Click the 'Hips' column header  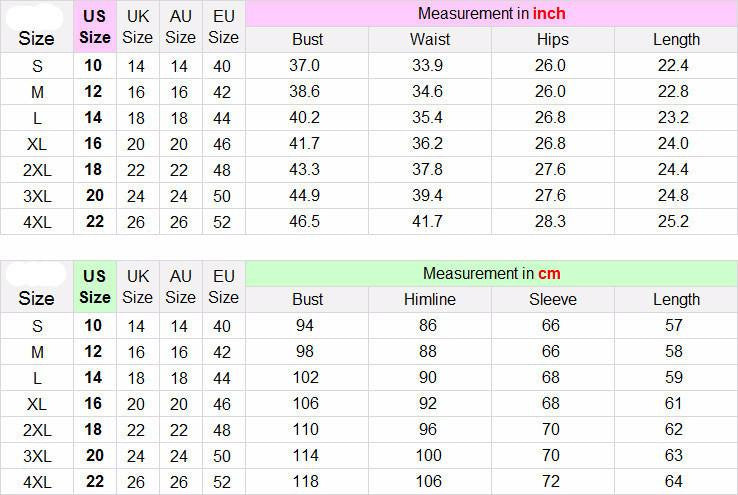(552, 40)
